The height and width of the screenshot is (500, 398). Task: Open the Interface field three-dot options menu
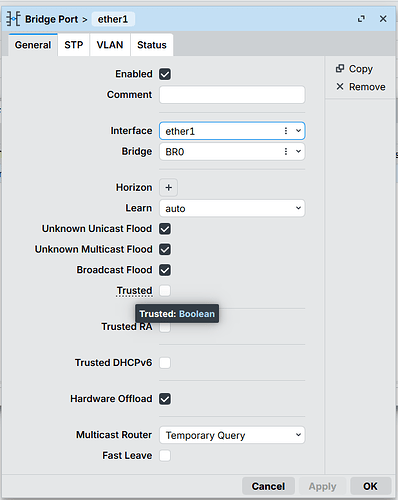pos(286,131)
